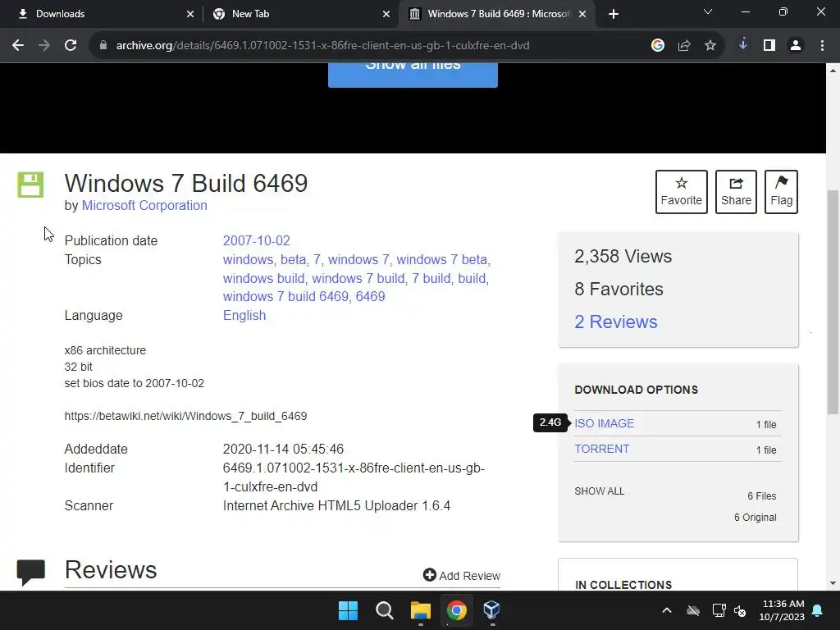The width and height of the screenshot is (840, 630).
Task: Open the '7 build' topic link
Action: 431,279
